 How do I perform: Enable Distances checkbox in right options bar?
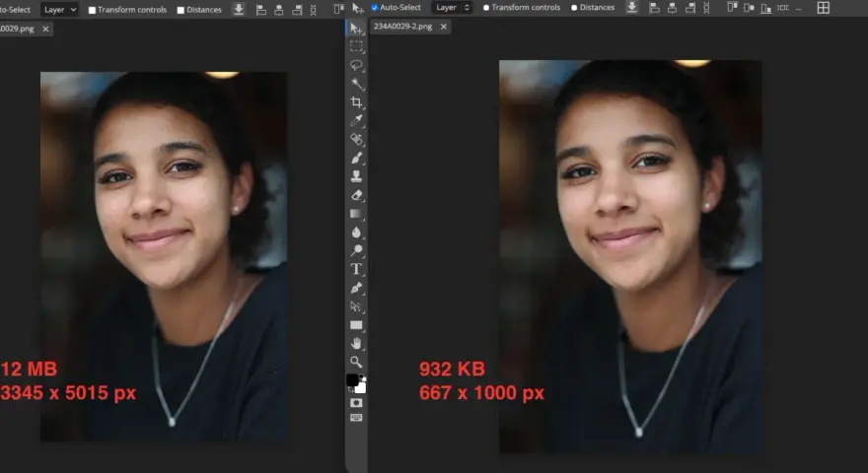tap(574, 8)
